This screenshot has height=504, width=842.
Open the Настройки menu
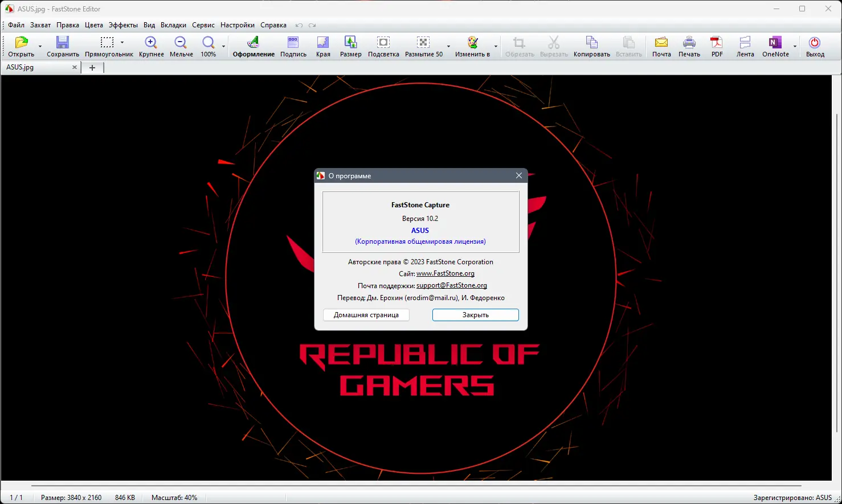[x=238, y=25]
